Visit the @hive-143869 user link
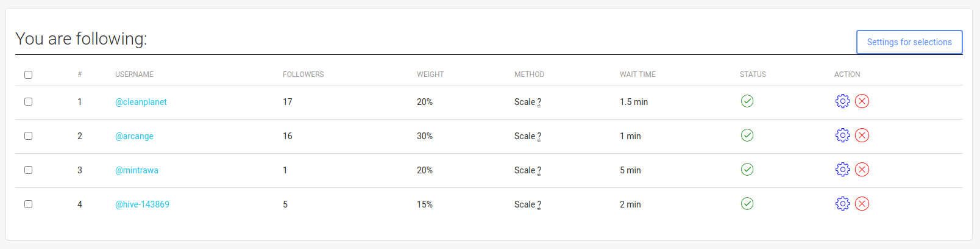Viewport: 980px width, 249px height. pyautogui.click(x=142, y=204)
